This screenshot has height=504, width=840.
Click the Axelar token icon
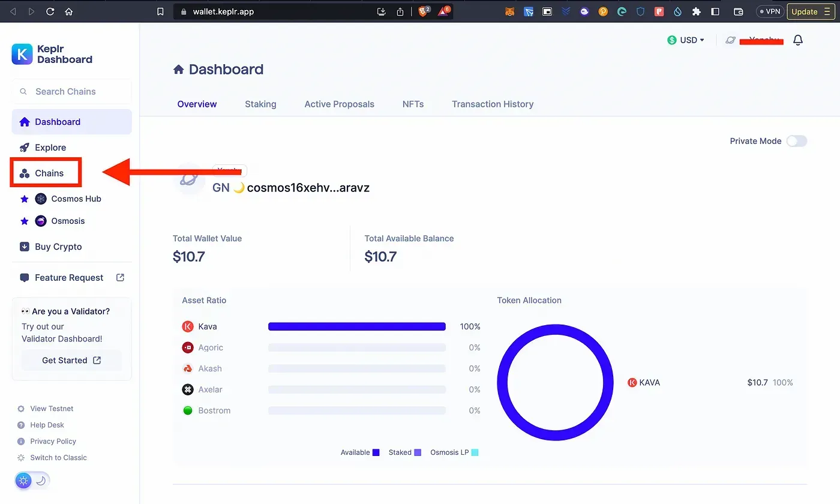[188, 389]
